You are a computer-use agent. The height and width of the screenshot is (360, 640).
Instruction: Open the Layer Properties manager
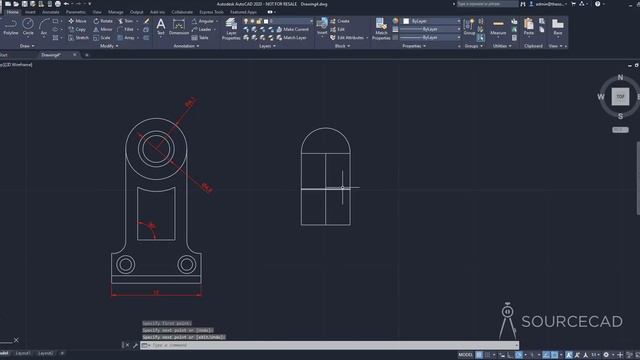231,29
